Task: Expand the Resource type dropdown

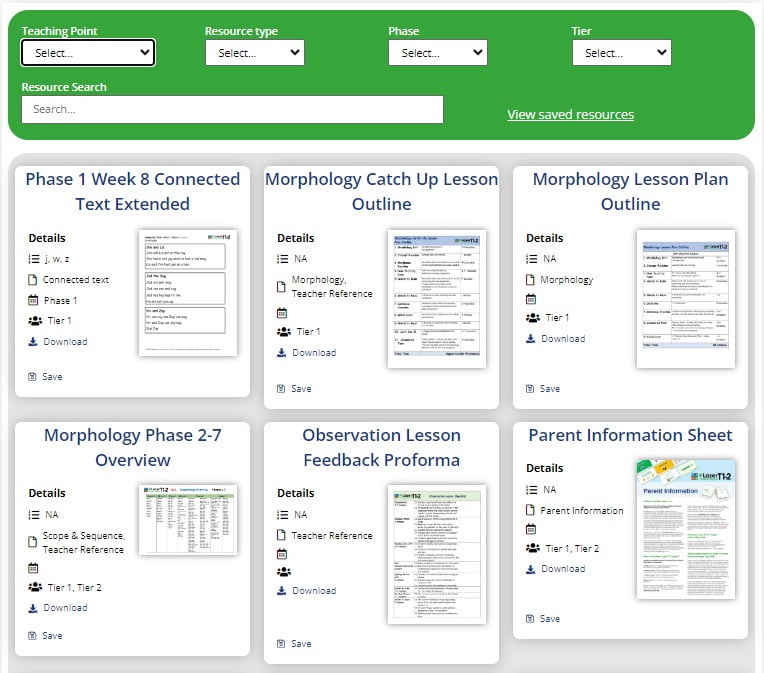Action: click(255, 53)
